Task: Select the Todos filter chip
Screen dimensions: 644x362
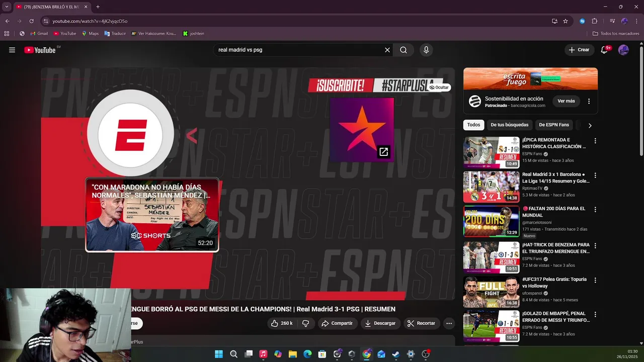Action: coord(473,125)
